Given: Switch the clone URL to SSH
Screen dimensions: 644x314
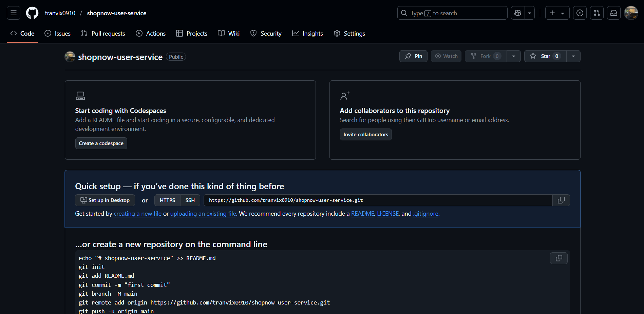Looking at the screenshot, I should tap(190, 200).
